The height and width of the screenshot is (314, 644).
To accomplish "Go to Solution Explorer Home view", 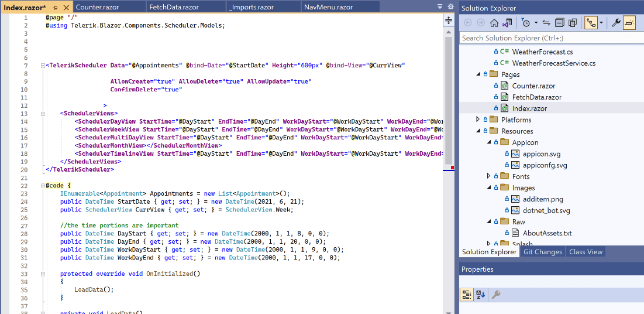I will tap(494, 23).
